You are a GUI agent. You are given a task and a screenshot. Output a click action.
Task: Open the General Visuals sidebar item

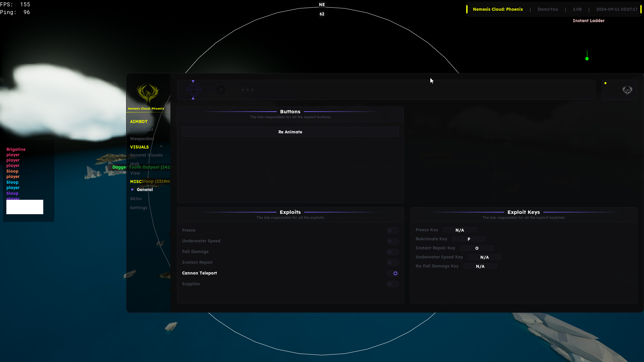click(x=146, y=155)
